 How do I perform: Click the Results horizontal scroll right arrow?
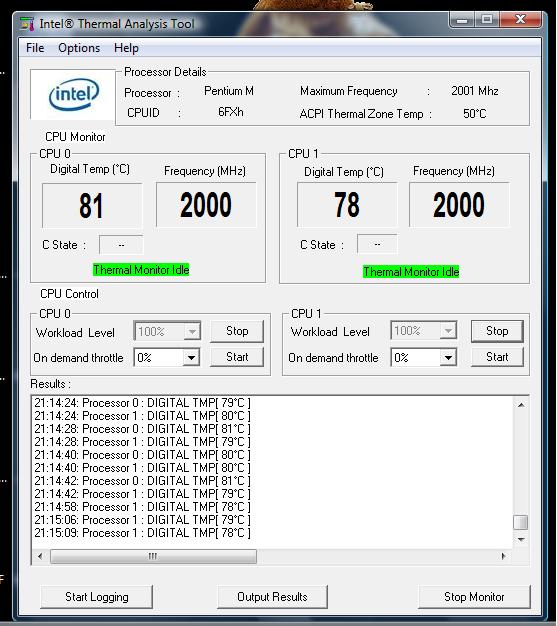(503, 556)
